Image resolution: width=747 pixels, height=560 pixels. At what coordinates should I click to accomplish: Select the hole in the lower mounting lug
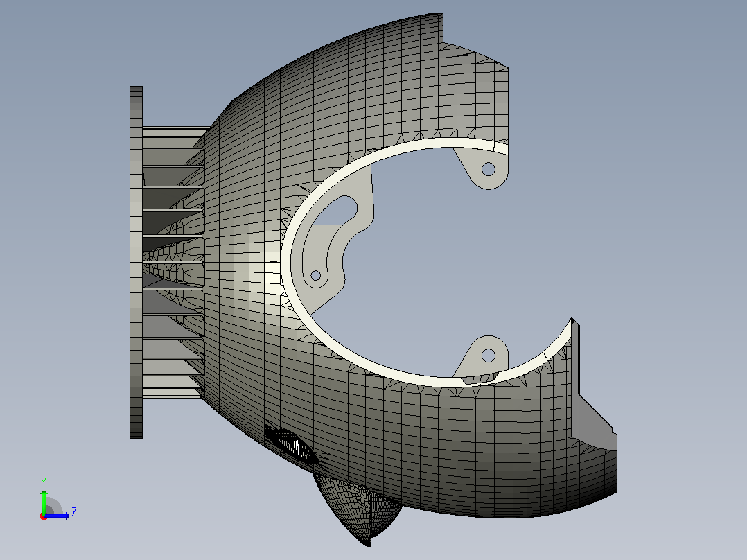[489, 355]
